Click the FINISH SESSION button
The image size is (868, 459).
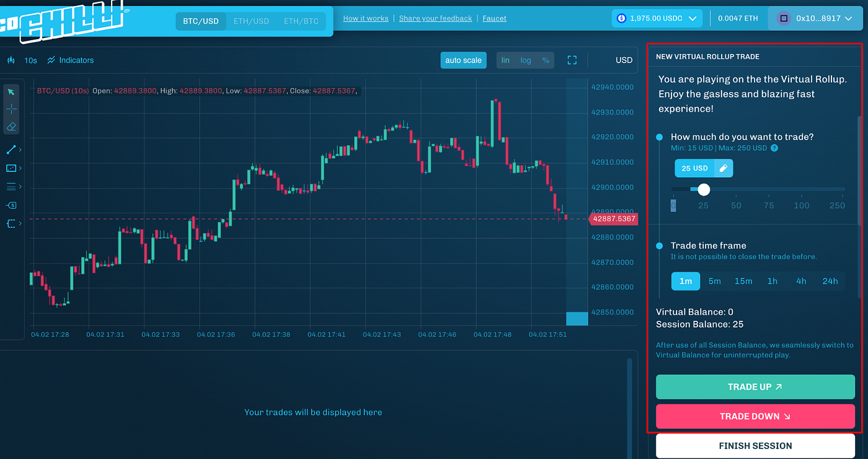click(755, 446)
